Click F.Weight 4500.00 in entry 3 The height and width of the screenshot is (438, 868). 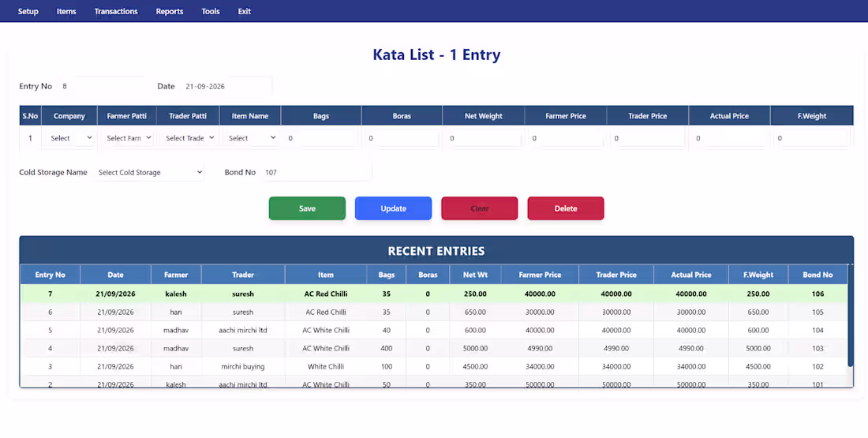[x=758, y=366]
